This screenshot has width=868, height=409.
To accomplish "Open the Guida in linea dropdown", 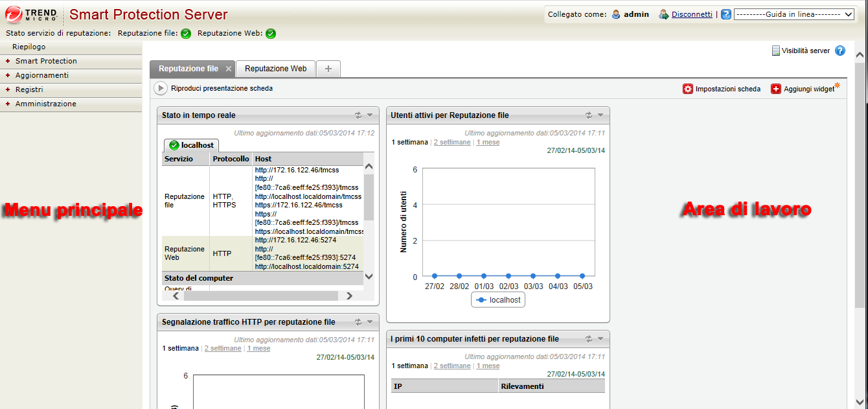I will tap(794, 14).
